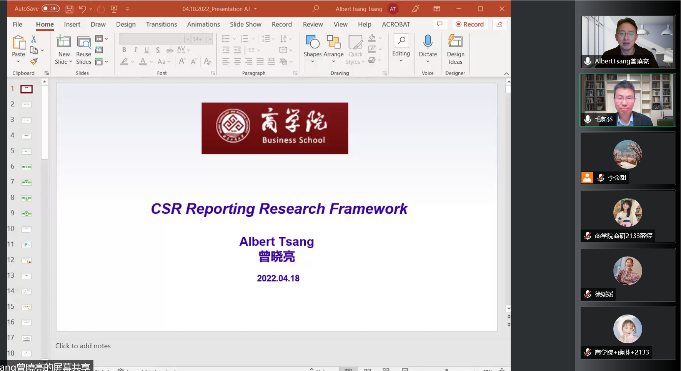Expand the Editing dropdown
This screenshot has height=371, width=681.
(x=401, y=48)
